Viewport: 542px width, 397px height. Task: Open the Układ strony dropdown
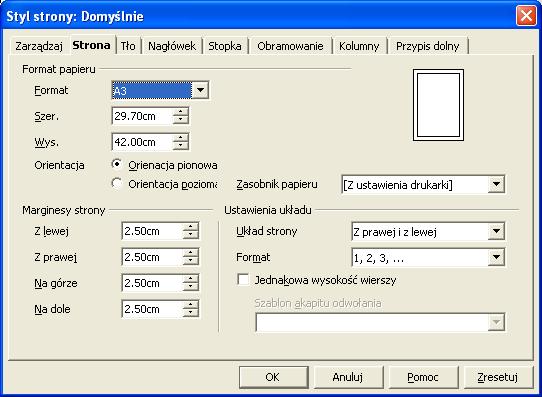pyautogui.click(x=496, y=231)
